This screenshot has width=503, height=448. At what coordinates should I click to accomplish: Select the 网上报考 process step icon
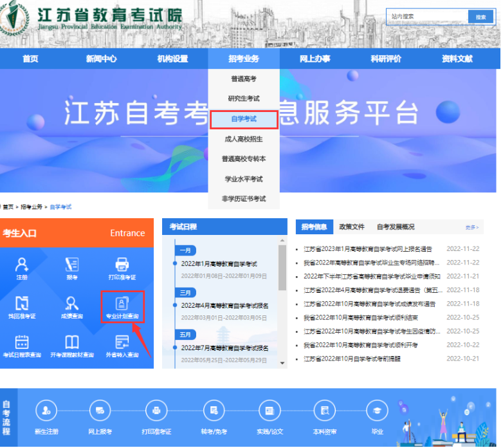coord(100,411)
